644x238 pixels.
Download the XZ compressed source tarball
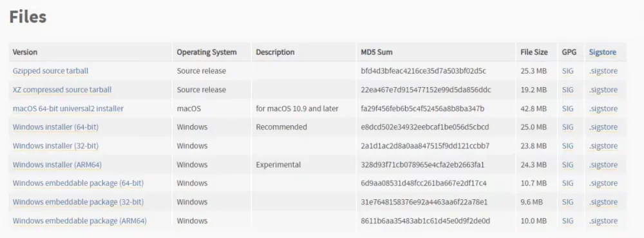[x=62, y=90]
